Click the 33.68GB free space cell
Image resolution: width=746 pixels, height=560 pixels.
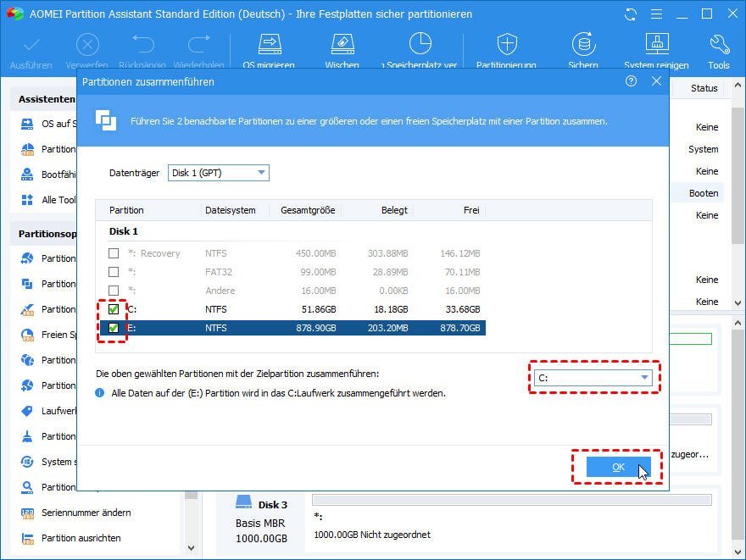click(463, 309)
